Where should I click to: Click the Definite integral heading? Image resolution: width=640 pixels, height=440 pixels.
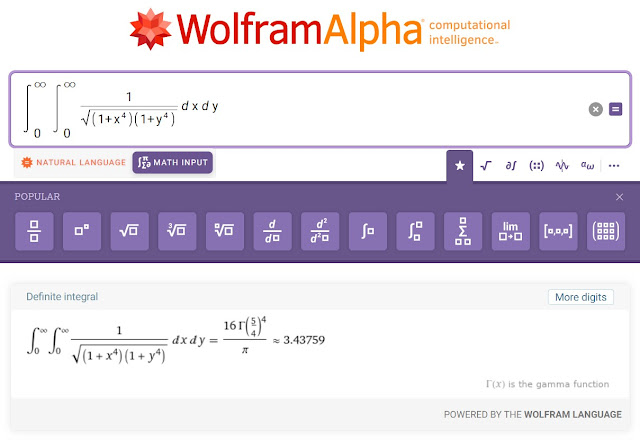(62, 297)
